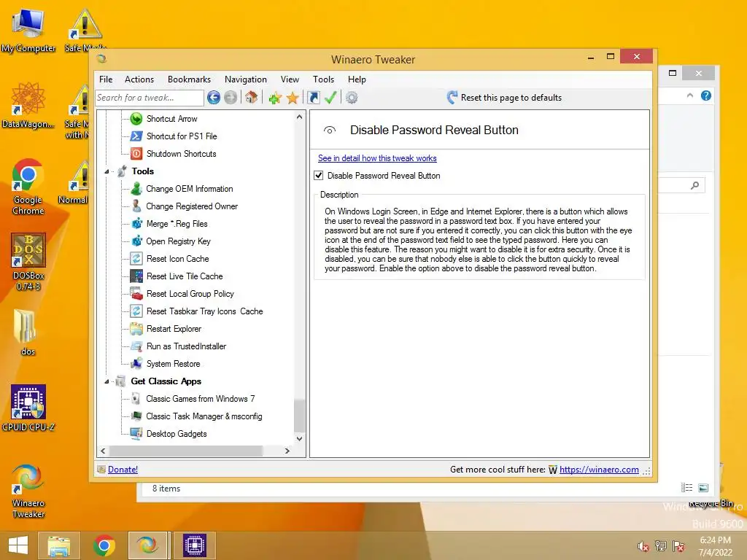Click the horizontal scrollbar left arrow
This screenshot has width=747, height=560.
click(104, 451)
